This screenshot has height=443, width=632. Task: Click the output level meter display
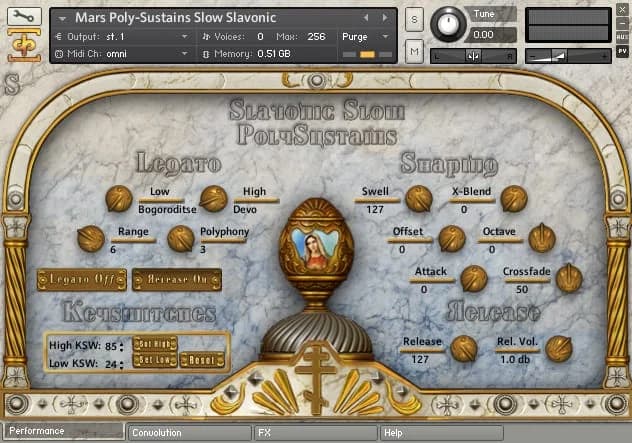(x=568, y=25)
